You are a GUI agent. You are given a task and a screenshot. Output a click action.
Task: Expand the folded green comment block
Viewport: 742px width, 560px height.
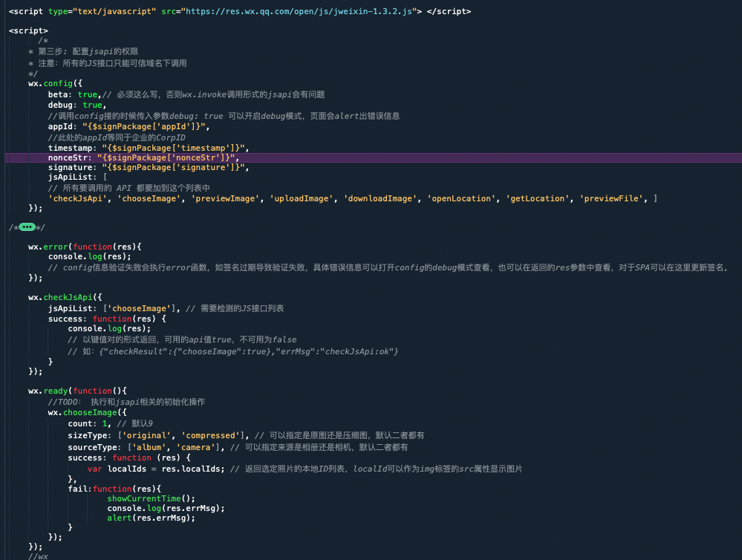coord(27,227)
